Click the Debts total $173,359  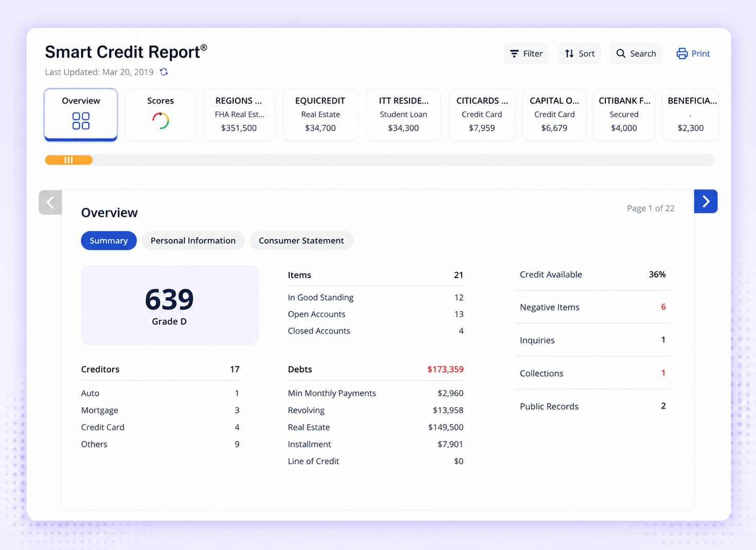coord(445,369)
